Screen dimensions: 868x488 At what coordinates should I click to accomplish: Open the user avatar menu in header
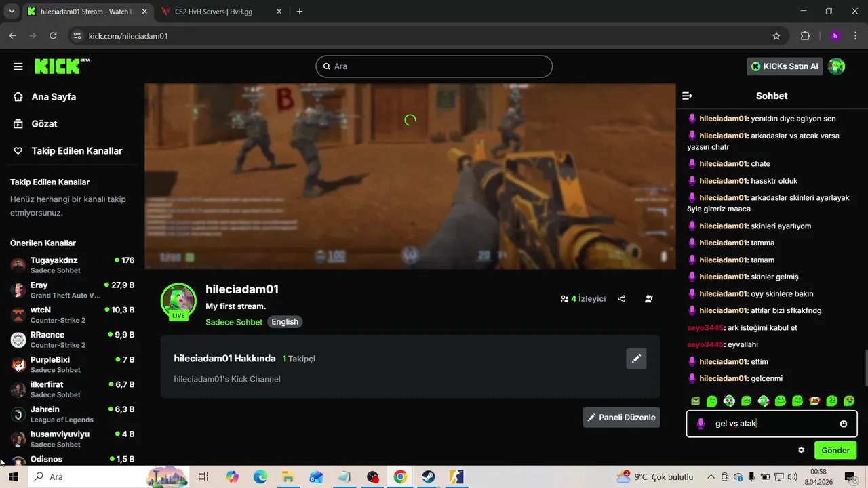pos(837,66)
